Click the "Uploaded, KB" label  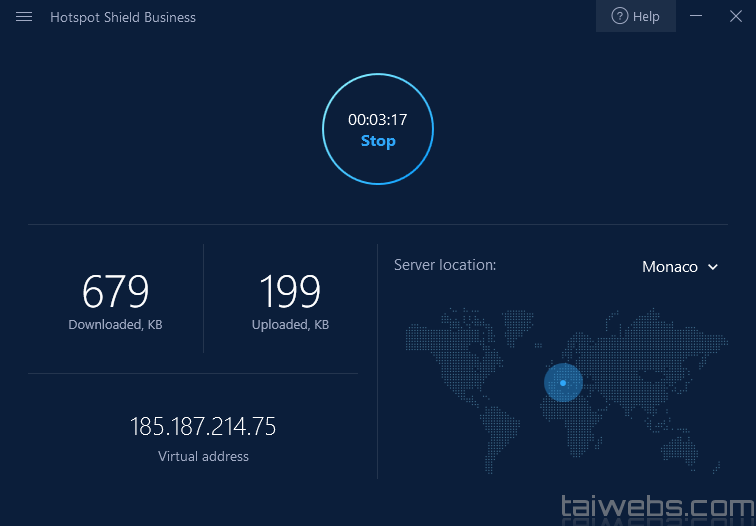290,325
